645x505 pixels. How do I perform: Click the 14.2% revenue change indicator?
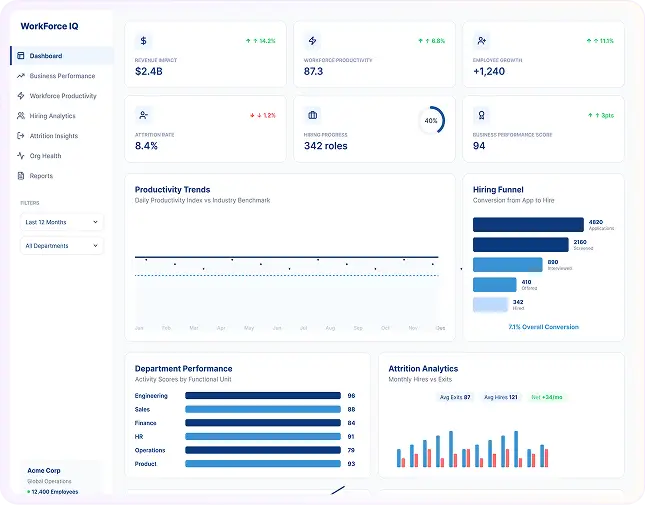click(260, 41)
